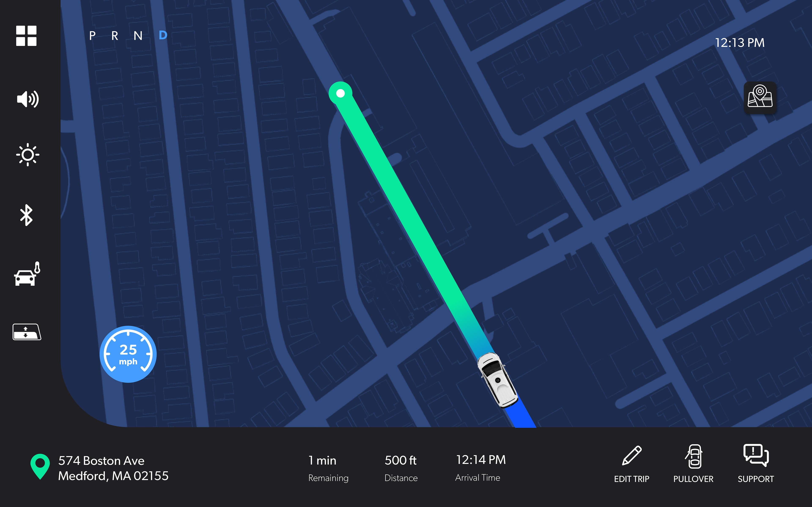Select Neutral gear N
This screenshot has height=507, width=812.
pyautogui.click(x=138, y=35)
